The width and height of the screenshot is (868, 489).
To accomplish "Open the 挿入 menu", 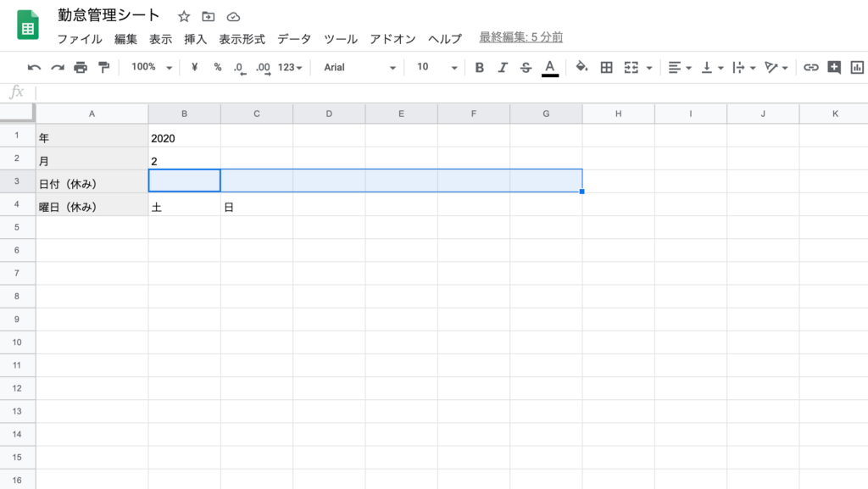I will click(196, 39).
